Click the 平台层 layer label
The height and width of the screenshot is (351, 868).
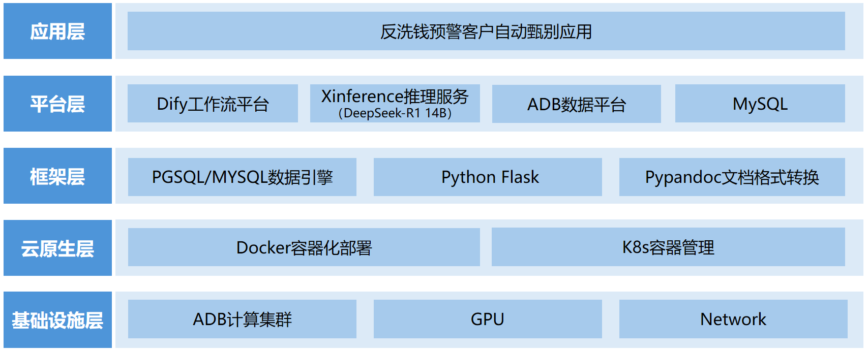(x=57, y=104)
